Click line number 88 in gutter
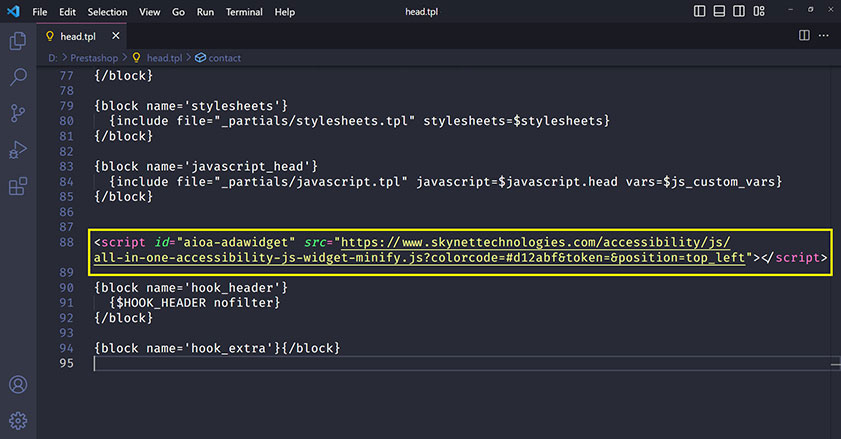The image size is (841, 439). coord(67,243)
